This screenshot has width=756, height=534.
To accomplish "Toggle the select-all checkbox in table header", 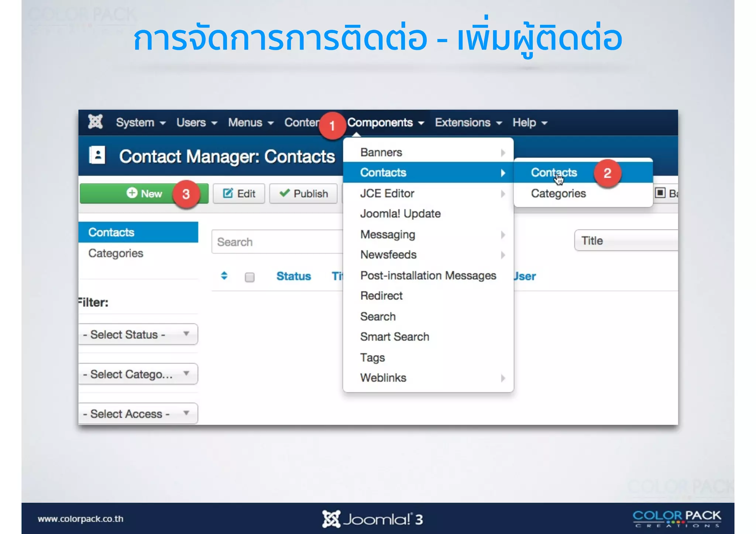I will (250, 277).
